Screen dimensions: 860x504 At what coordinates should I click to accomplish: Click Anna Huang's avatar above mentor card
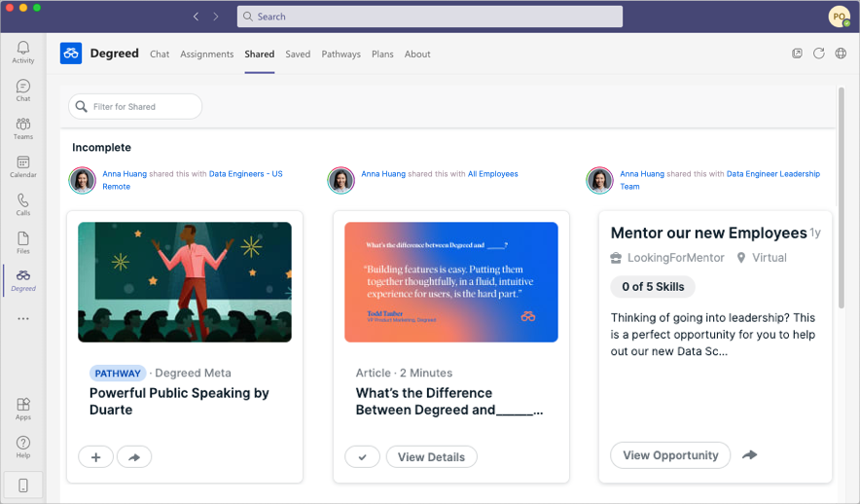click(x=599, y=180)
